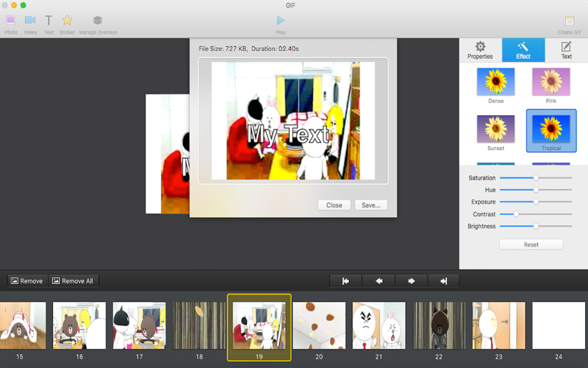Screen dimensions: 588x368
Task: Switch to the Effect tab
Action: pos(523,50)
